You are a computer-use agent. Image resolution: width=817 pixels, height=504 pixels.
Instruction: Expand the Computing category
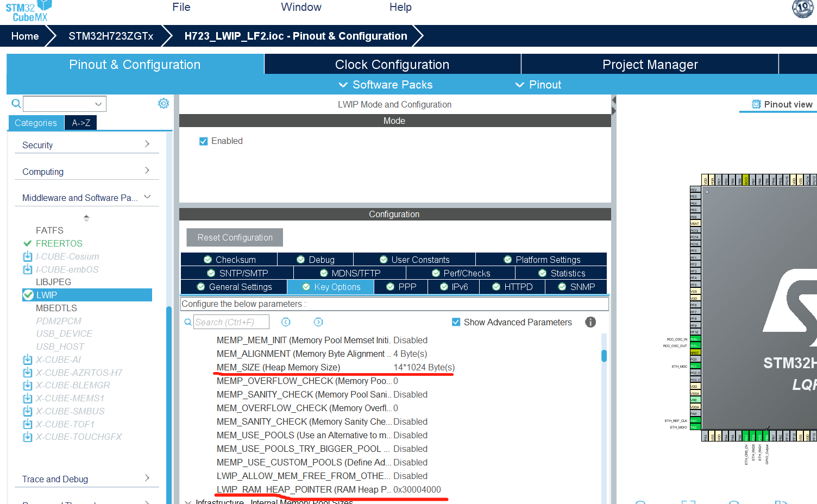147,171
